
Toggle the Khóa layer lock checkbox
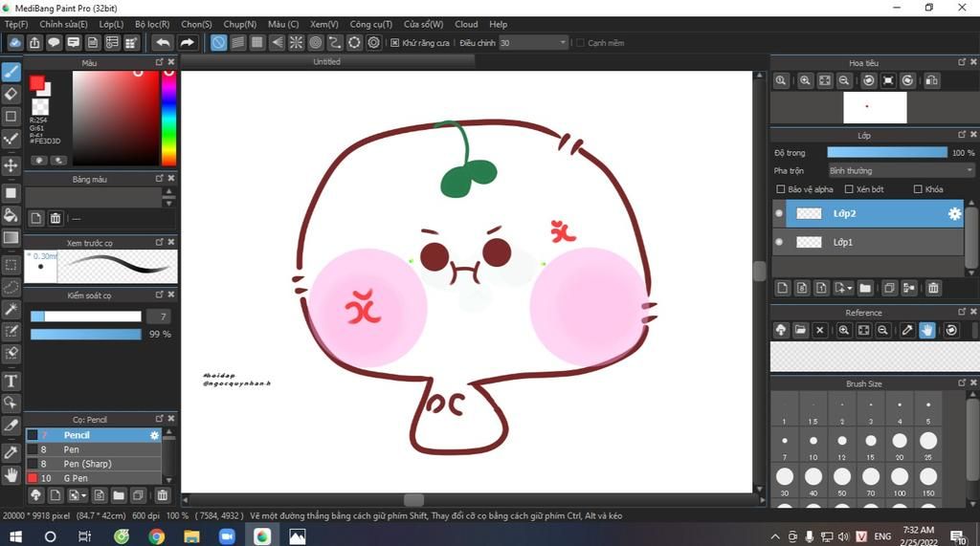918,189
